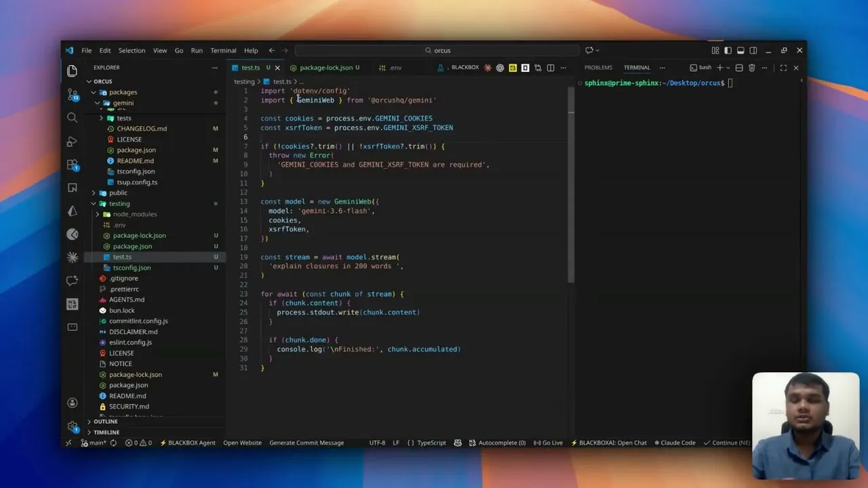
Task: Switch to the PROBLEMS panel tab
Action: click(598, 68)
